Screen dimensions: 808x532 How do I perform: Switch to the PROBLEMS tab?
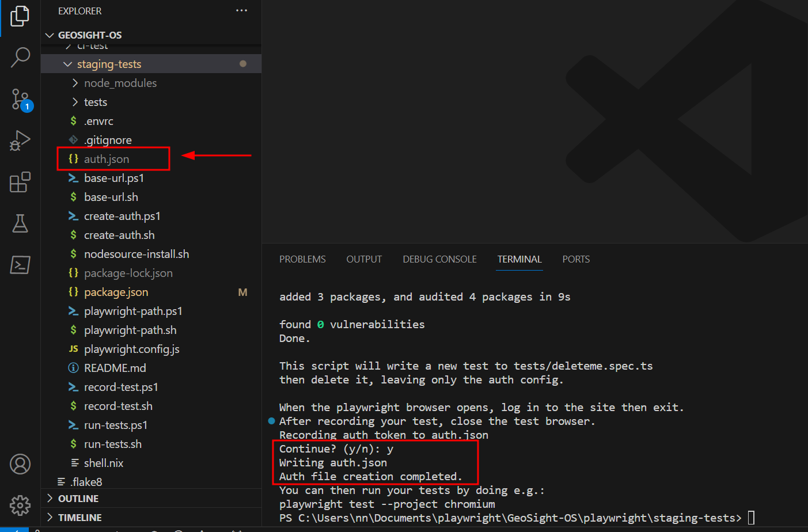(x=302, y=259)
